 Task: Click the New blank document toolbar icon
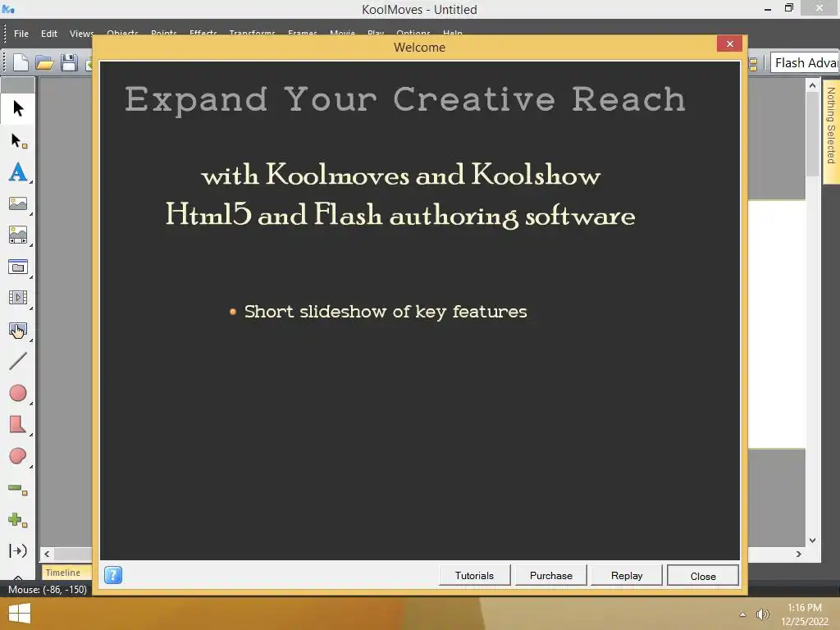click(x=21, y=62)
